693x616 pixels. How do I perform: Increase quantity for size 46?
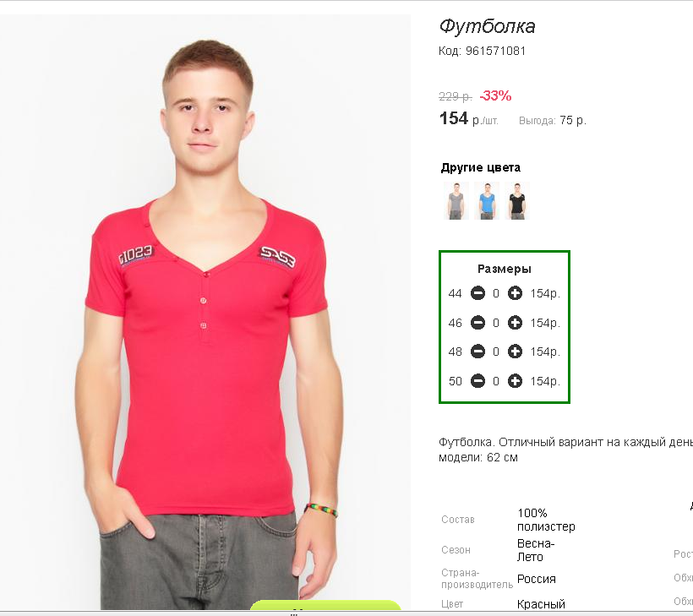[515, 323]
